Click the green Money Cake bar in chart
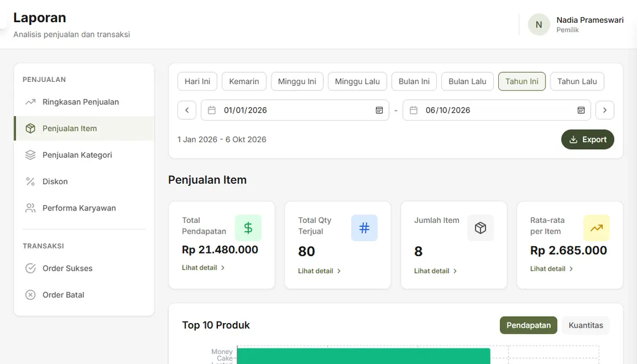The image size is (637, 364). [363, 356]
